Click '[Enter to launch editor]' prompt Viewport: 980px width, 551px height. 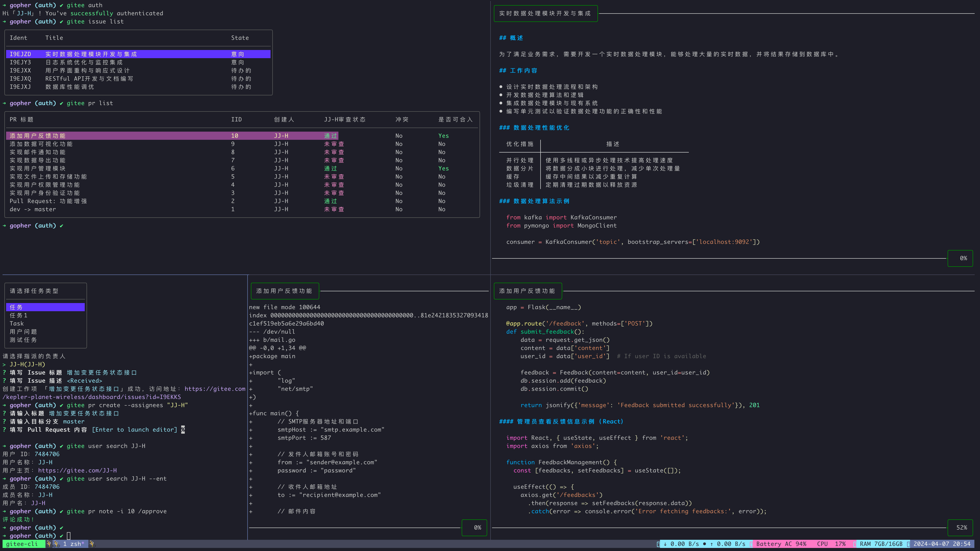[x=135, y=430]
